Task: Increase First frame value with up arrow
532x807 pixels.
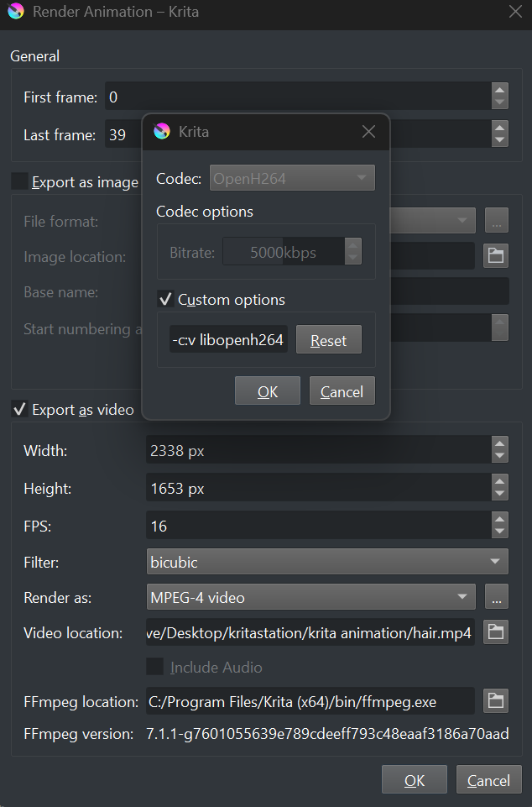Action: (500, 91)
